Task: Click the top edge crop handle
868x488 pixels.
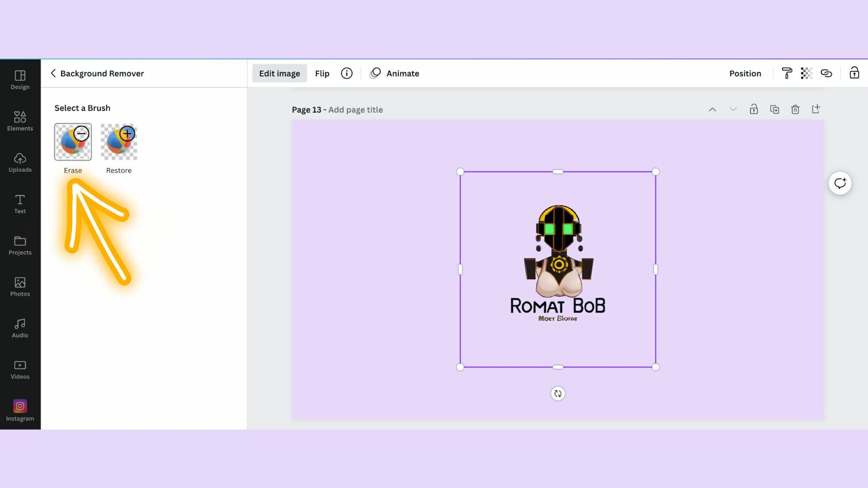Action: pyautogui.click(x=558, y=171)
